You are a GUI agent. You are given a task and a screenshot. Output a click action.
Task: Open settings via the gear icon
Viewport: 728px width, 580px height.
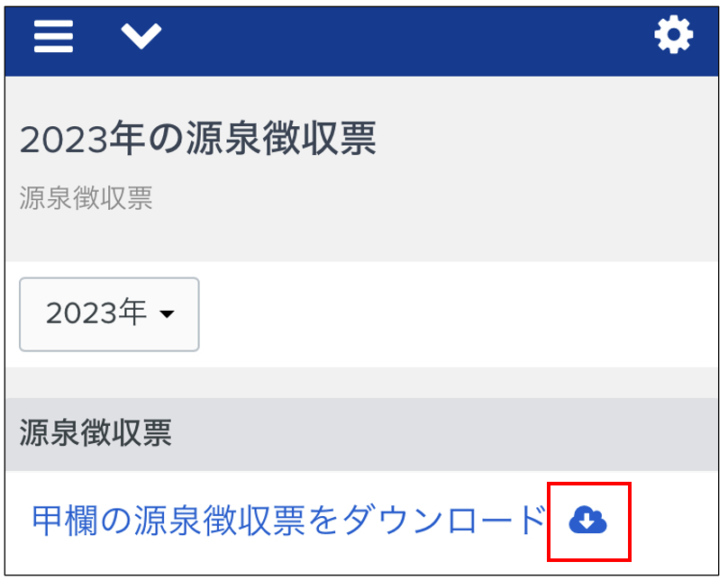673,35
